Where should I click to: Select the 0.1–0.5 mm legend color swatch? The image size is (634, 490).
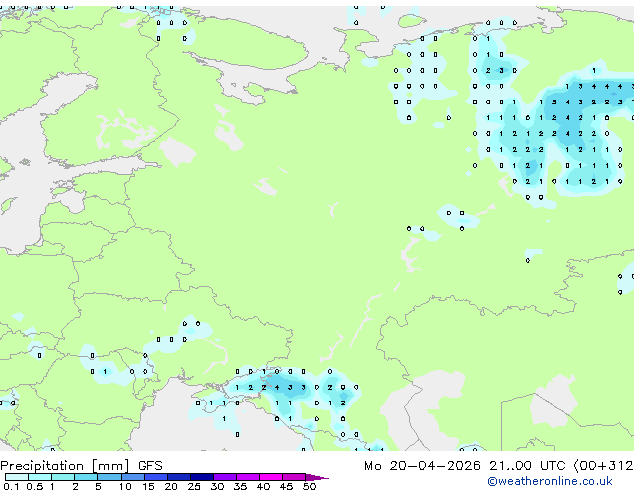[17, 477]
